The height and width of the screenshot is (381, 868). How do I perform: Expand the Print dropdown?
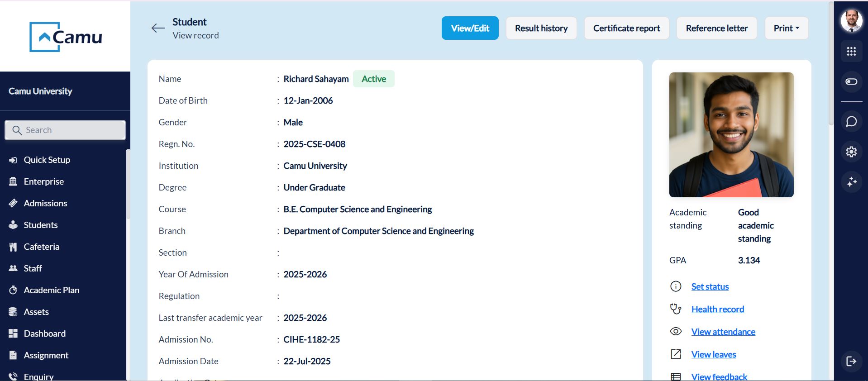click(786, 28)
